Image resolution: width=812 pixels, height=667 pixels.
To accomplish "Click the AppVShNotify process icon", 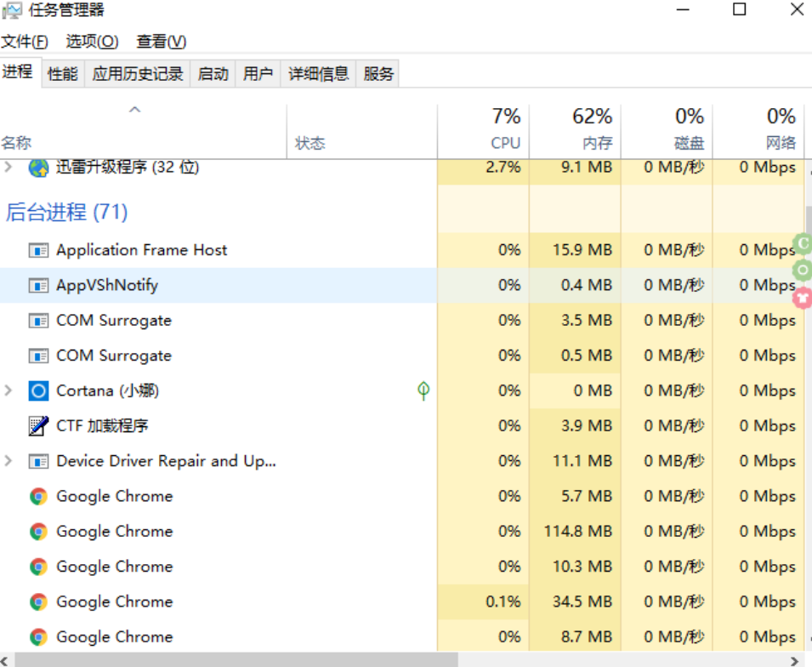I will pyautogui.click(x=38, y=286).
